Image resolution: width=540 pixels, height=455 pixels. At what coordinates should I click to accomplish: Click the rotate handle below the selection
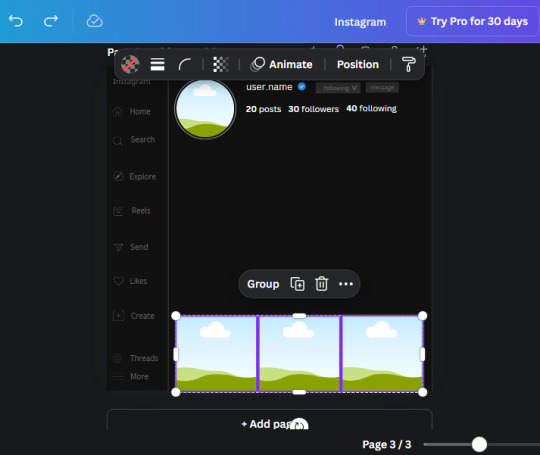tap(299, 425)
